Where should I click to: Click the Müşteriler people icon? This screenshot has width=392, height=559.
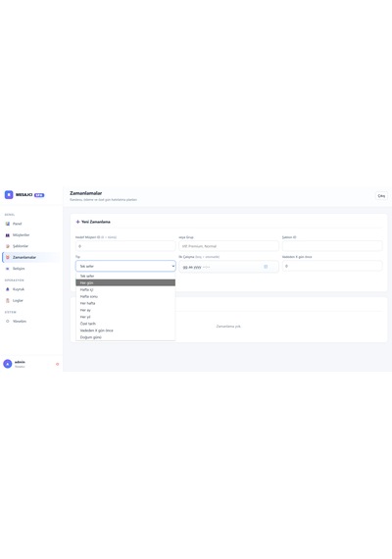(x=8, y=235)
